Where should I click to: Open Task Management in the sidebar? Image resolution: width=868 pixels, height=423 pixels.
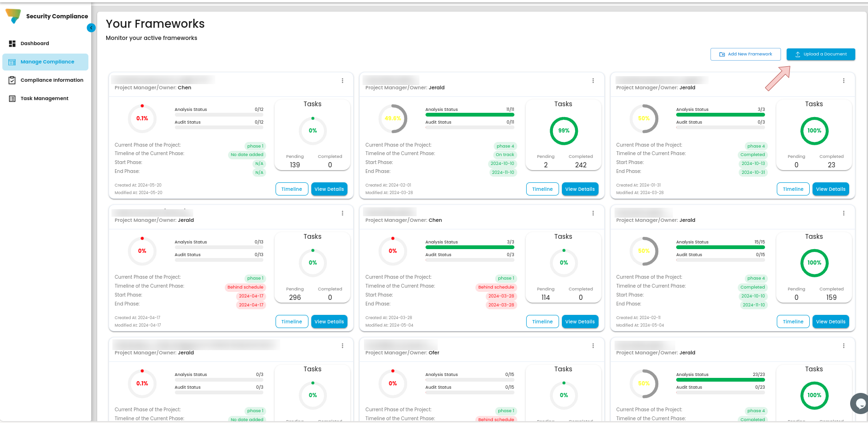pyautogui.click(x=45, y=99)
